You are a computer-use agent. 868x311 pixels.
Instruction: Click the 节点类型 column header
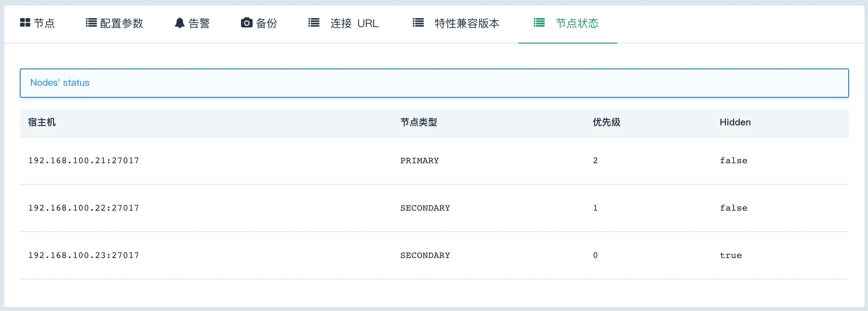pyautogui.click(x=418, y=122)
